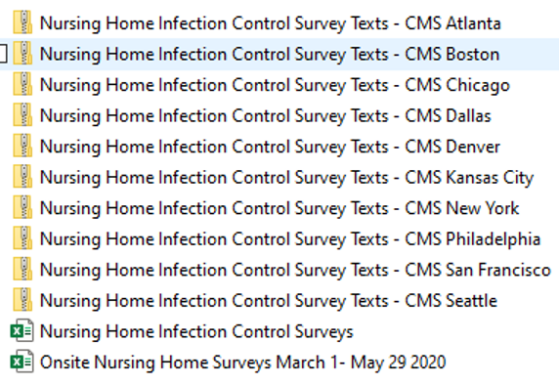Click the Onsite Nursing Home Surveys March 1- May 29 2020 filename
This screenshot has width=559, height=385.
click(243, 362)
